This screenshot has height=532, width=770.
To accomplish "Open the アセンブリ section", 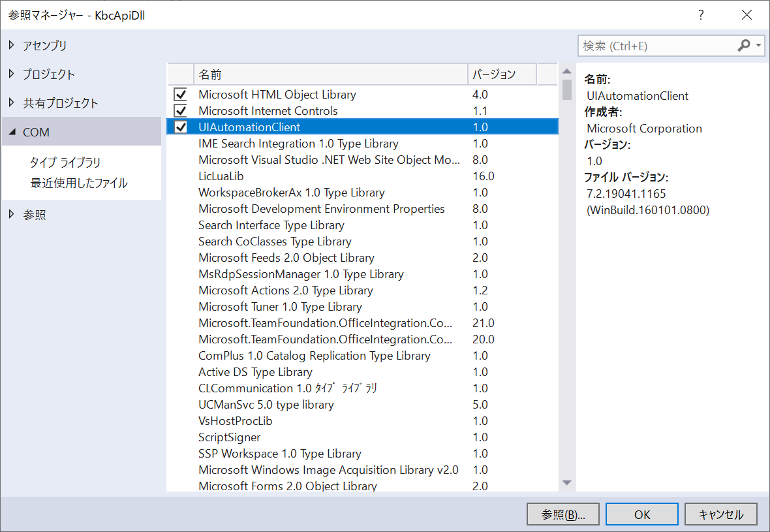I will coord(44,45).
